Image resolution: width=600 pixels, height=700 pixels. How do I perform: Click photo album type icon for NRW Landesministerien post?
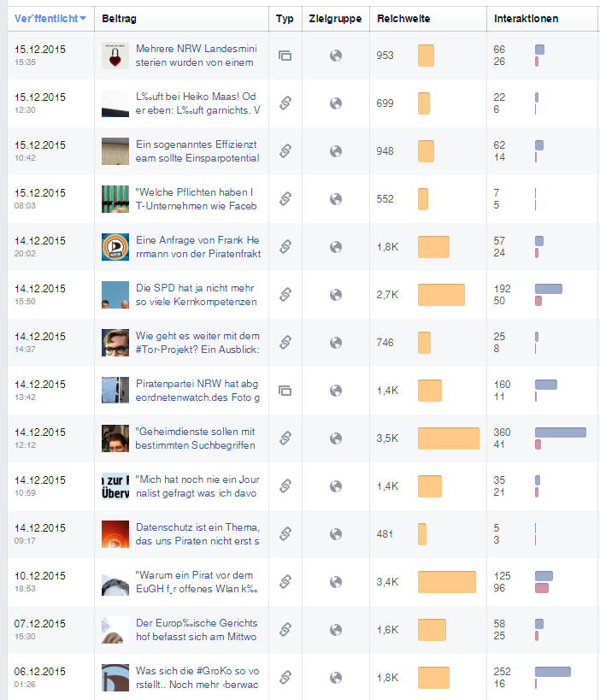(285, 56)
